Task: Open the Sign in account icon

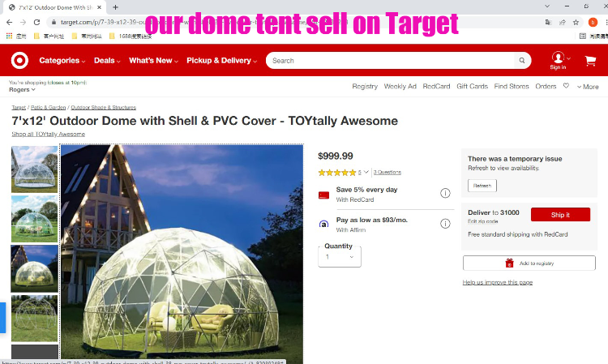Action: point(558,61)
